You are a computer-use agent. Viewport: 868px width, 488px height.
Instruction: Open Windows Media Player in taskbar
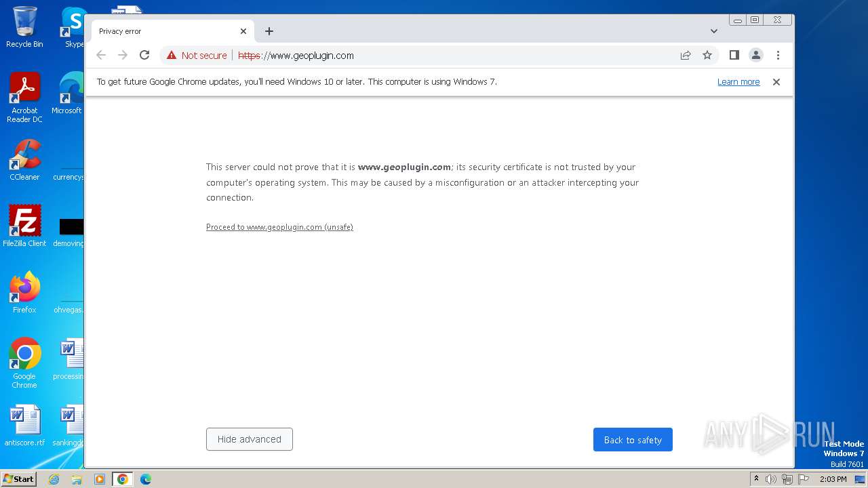click(100, 479)
